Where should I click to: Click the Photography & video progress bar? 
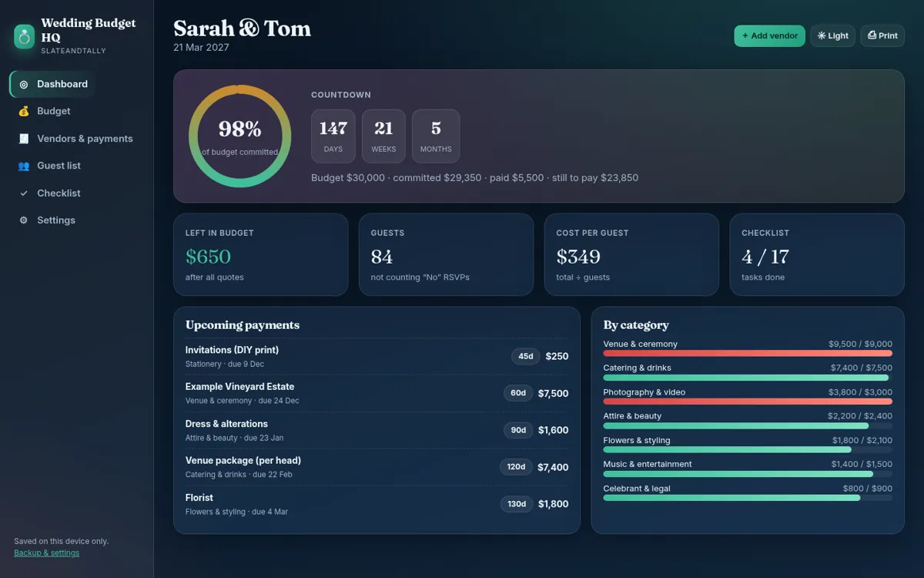[748, 402]
